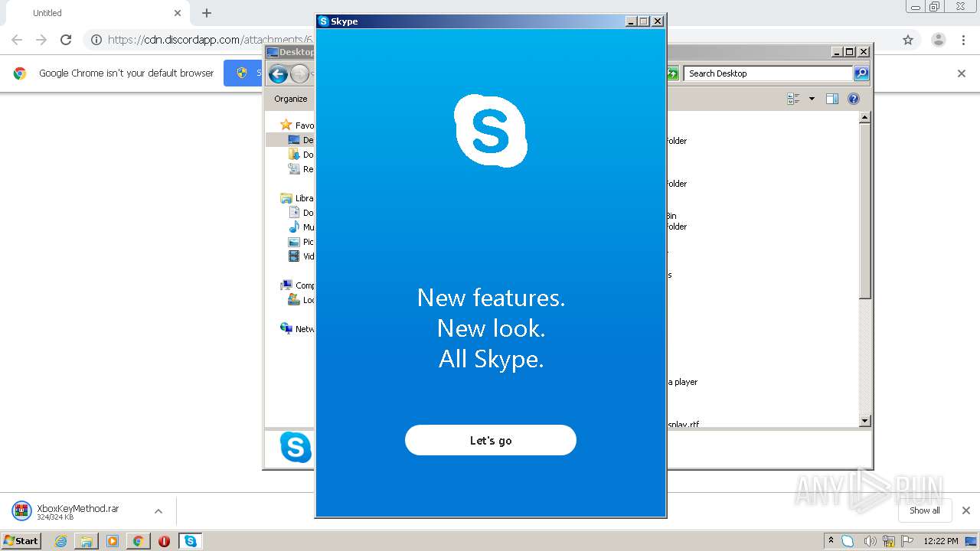Select Music library in navigation tree
Viewport: 980px width, 551px height.
301,227
